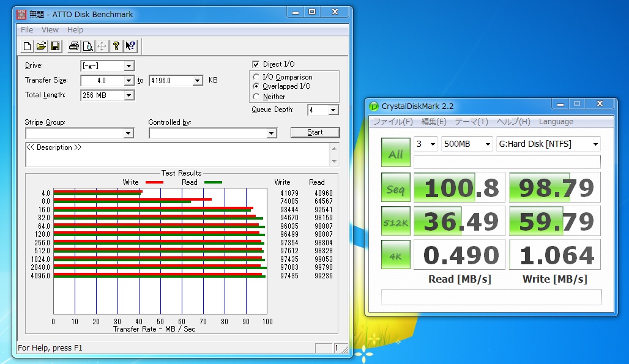This screenshot has height=364, width=629.
Task: Maximize the ATTO Disk Benchmark window
Action: point(311,12)
